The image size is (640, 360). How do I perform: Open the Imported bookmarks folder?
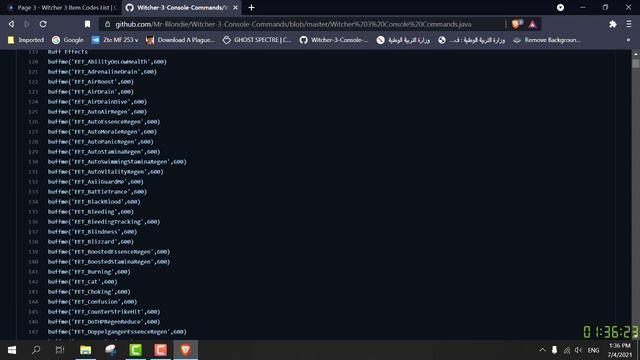coord(26,40)
